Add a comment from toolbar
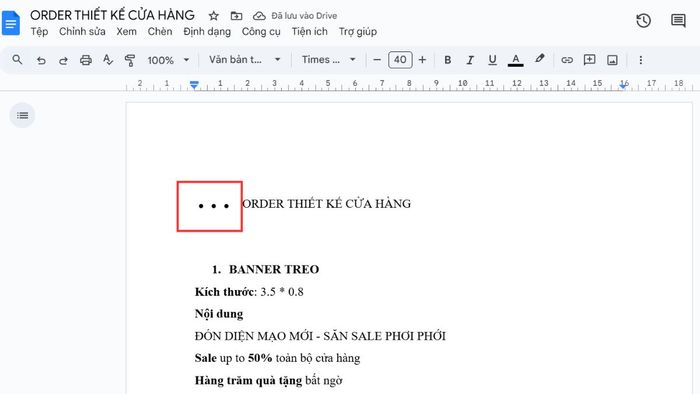This screenshot has width=700, height=394. 589,60
